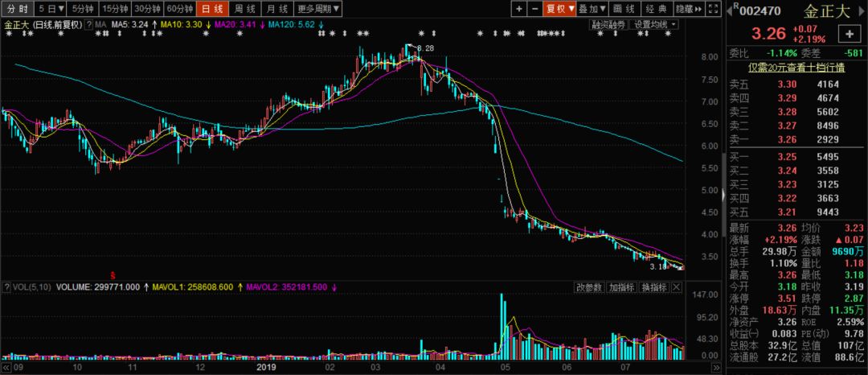The width and height of the screenshot is (868, 375).
Task: Switch to 周线 weekly chart
Action: 244,9
